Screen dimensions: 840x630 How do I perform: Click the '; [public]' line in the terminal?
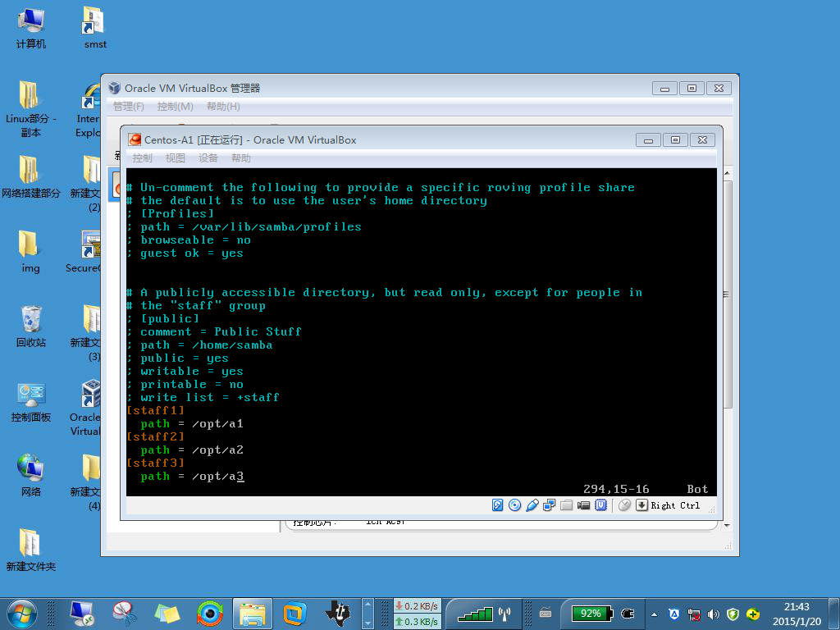pyautogui.click(x=163, y=319)
